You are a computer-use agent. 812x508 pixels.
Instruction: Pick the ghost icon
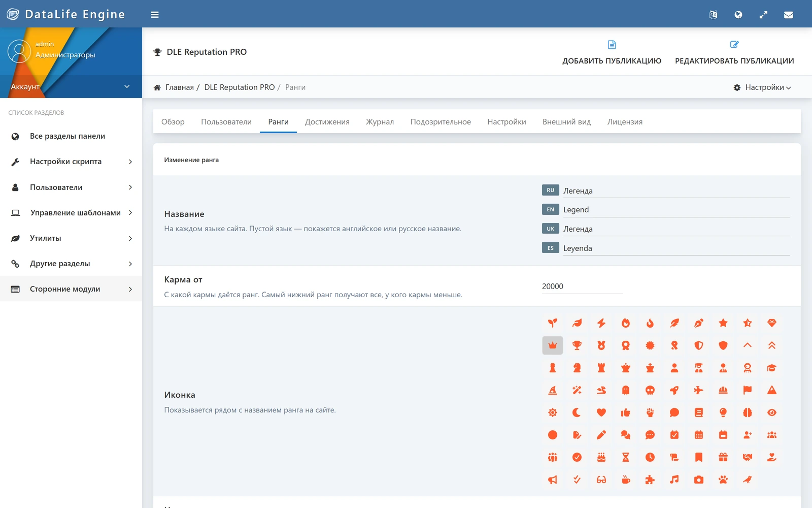point(626,390)
